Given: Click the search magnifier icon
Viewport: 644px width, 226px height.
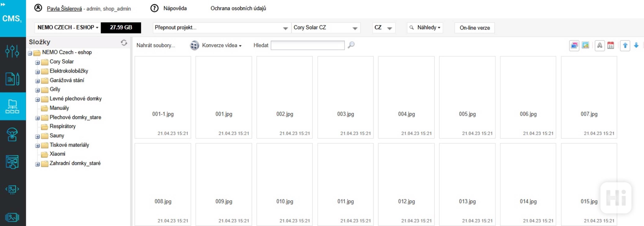Looking at the screenshot, I should [x=351, y=45].
